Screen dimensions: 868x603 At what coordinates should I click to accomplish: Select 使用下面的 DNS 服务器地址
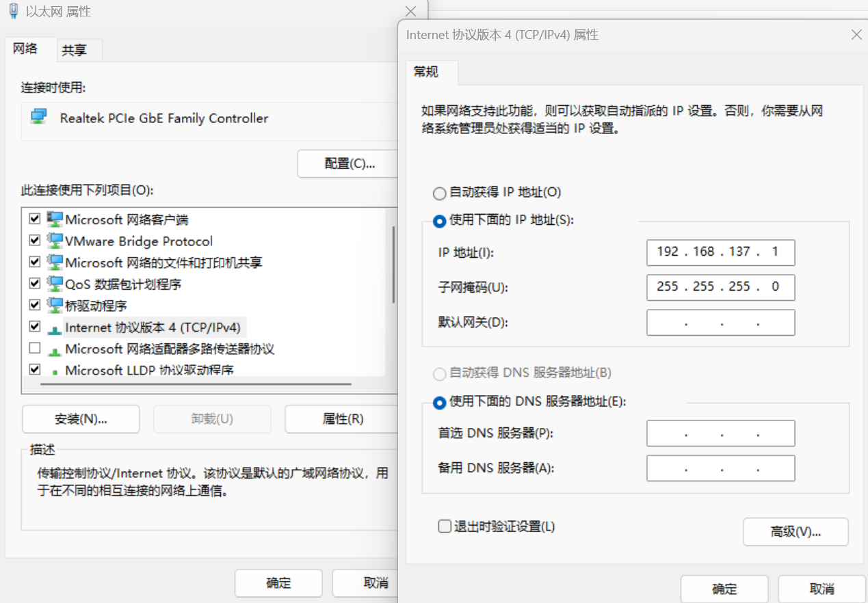coord(440,403)
